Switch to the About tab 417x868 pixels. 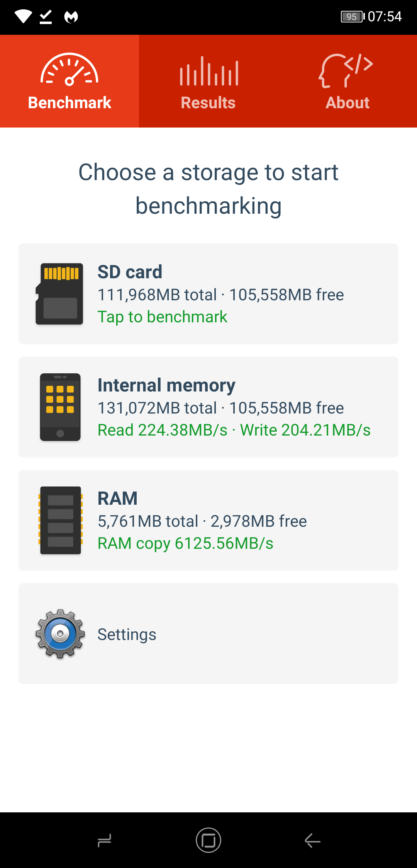pos(347,81)
